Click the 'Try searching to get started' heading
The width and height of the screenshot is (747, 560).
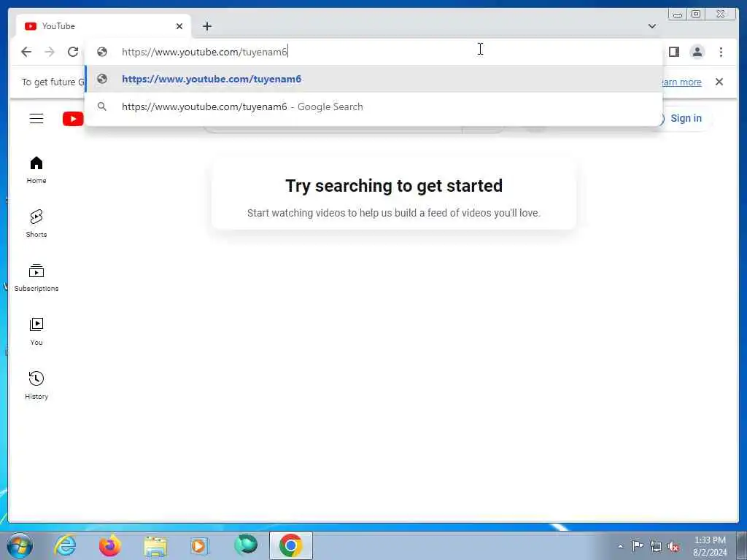click(394, 186)
